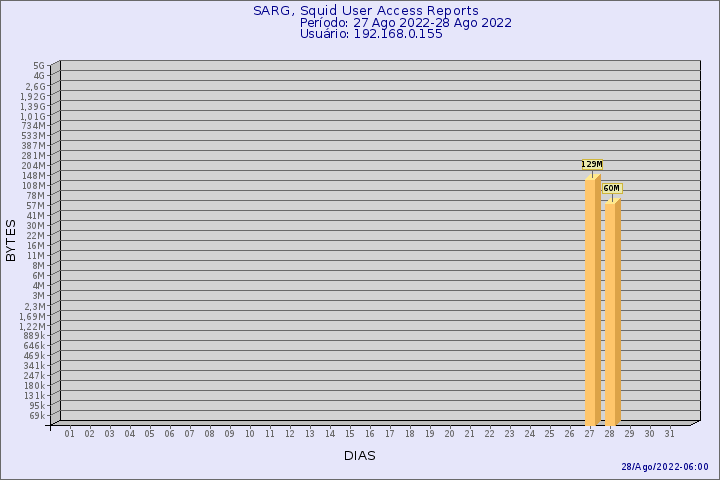Image resolution: width=720 pixels, height=480 pixels.
Task: Click the 8M y-axis label
Action: pos(39,265)
